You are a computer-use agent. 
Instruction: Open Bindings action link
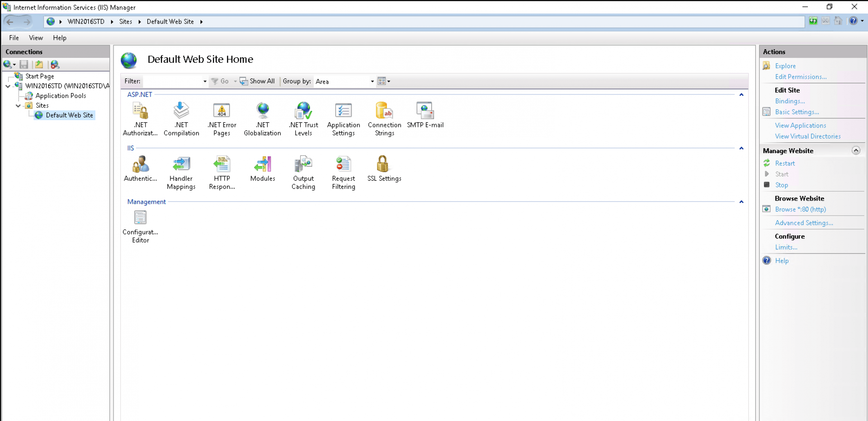point(790,101)
